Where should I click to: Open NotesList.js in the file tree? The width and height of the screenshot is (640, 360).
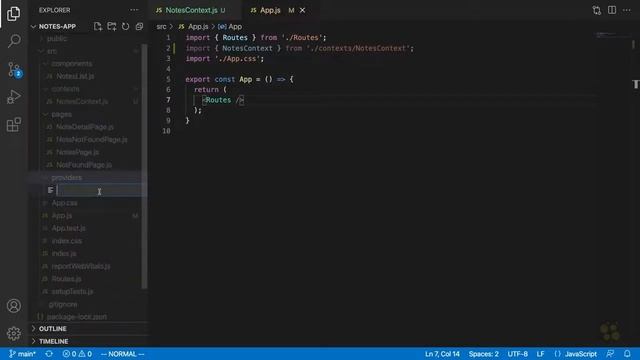click(75, 76)
